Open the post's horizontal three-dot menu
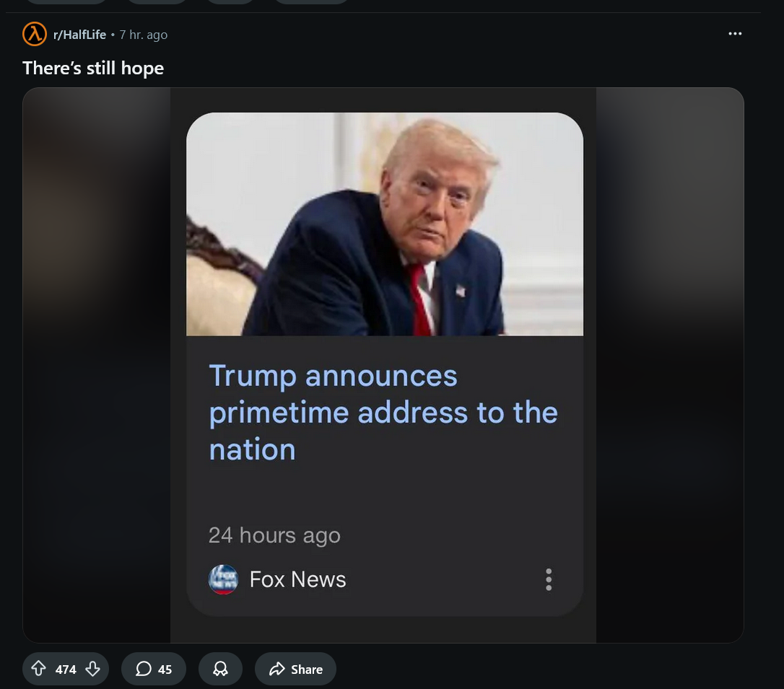Viewport: 784px width, 689px height. [x=734, y=33]
